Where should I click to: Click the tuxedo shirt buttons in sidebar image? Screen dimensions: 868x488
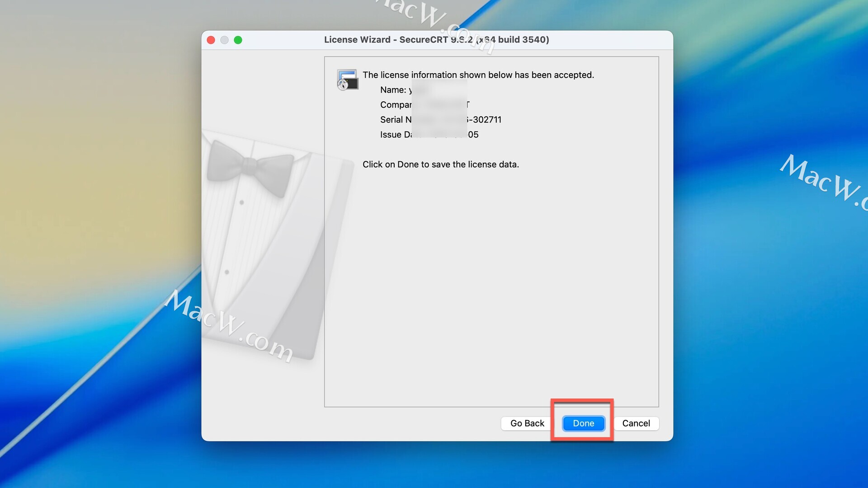coord(241,202)
